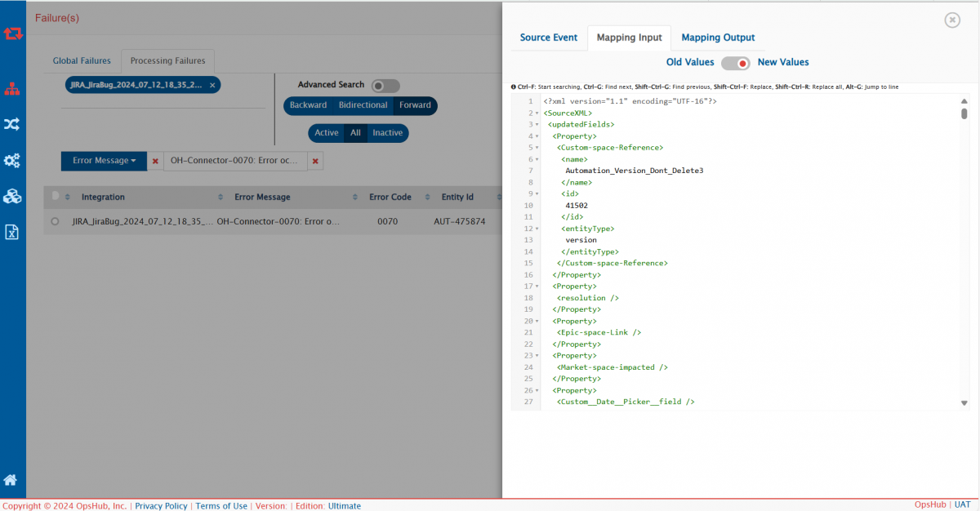Open the Mapping Output tab

coord(718,38)
